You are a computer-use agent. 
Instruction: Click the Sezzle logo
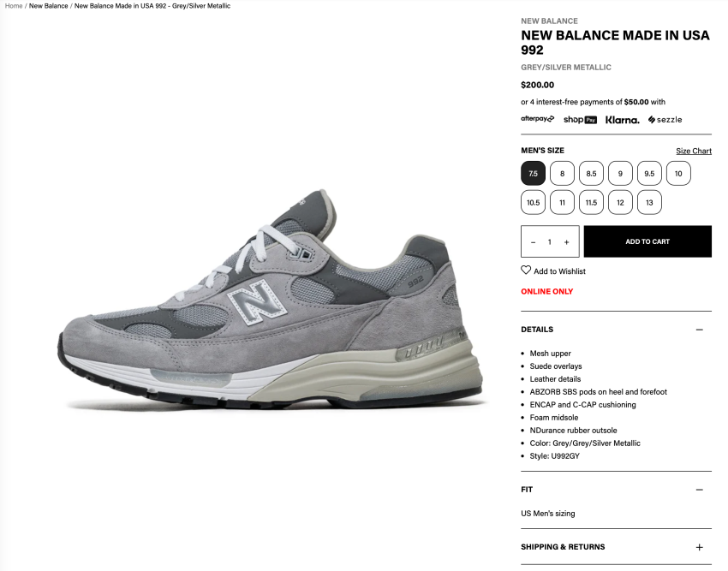coord(665,120)
